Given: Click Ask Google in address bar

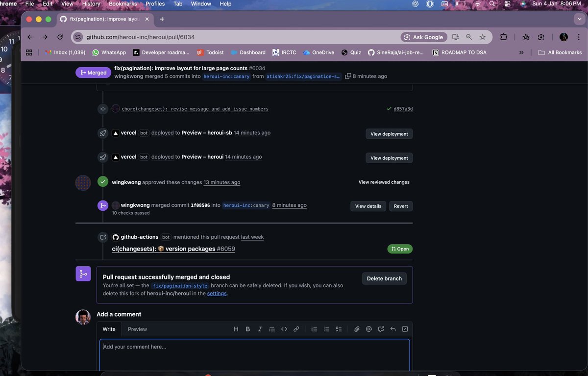Looking at the screenshot, I should tap(424, 37).
